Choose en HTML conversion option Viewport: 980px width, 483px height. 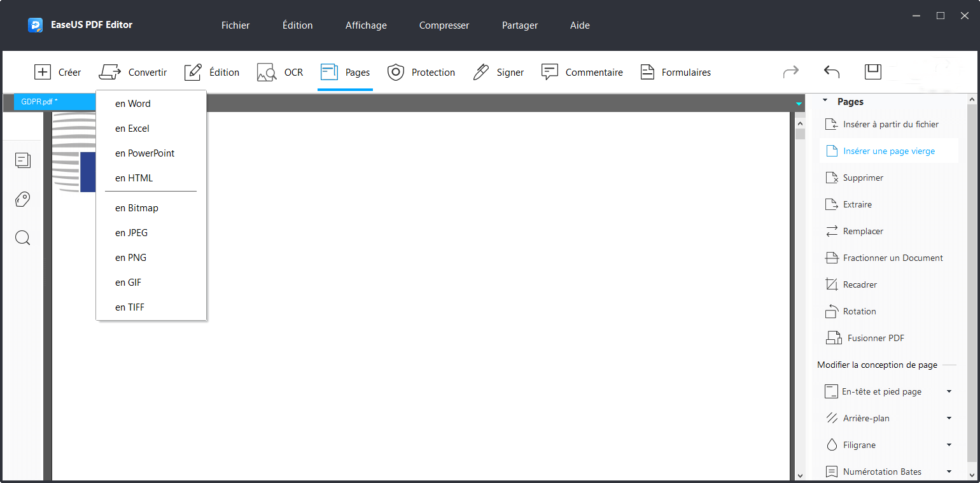151,178
